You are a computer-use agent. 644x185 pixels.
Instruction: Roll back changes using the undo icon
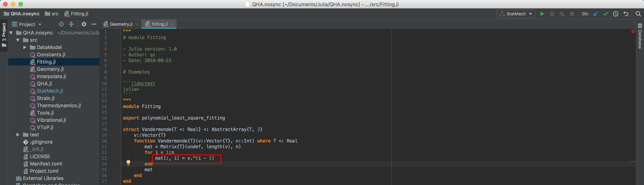click(626, 14)
